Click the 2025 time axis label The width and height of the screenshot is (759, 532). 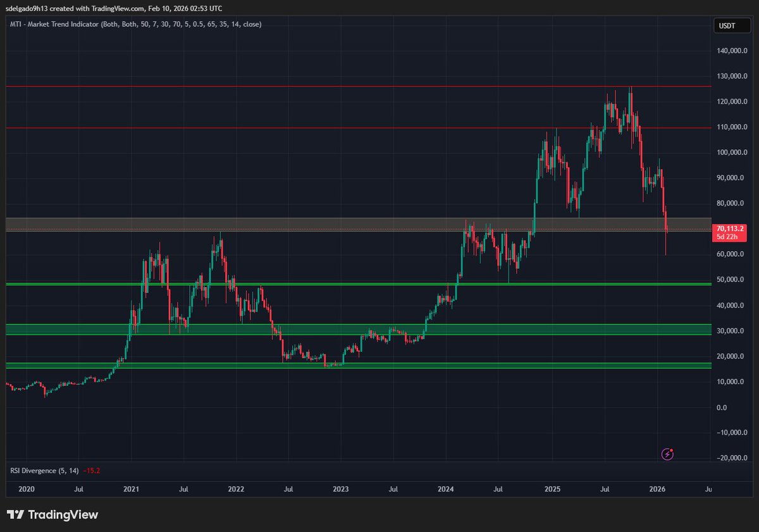tap(552, 489)
